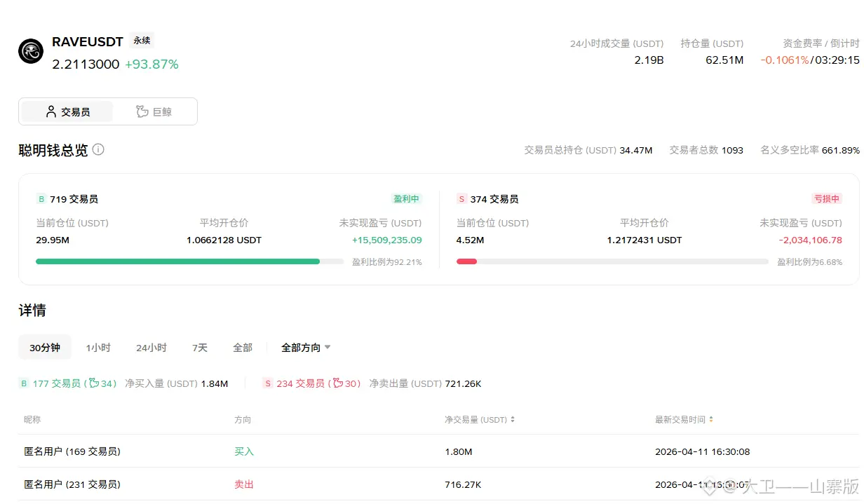The width and height of the screenshot is (864, 504).
Task: Click the RAVEUSDT coin logo icon
Action: 31,51
